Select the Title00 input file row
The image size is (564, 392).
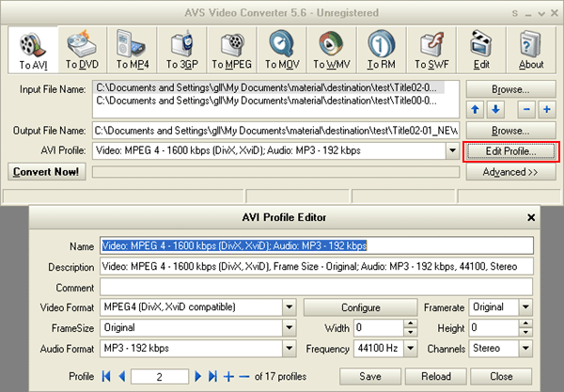pyautogui.click(x=269, y=101)
